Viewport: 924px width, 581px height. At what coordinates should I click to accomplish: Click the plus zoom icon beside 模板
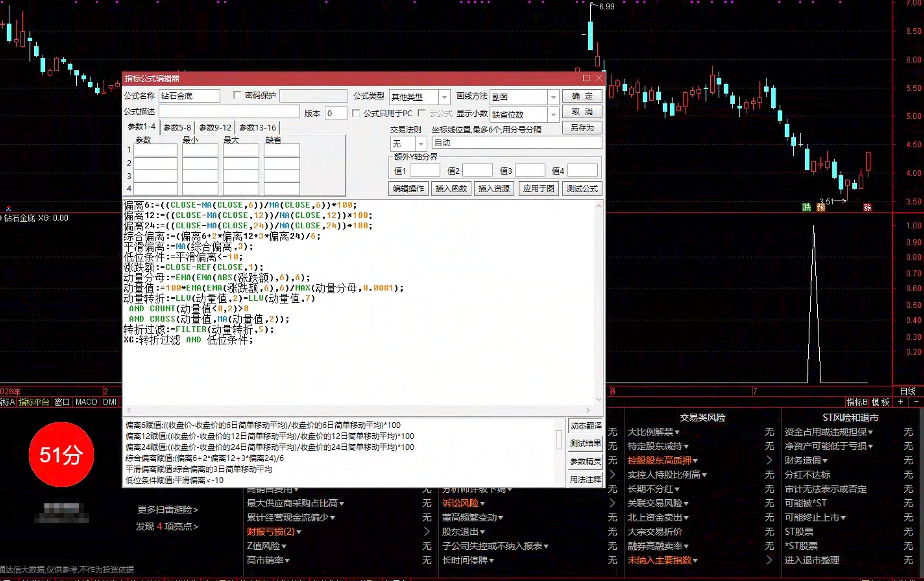coord(900,402)
